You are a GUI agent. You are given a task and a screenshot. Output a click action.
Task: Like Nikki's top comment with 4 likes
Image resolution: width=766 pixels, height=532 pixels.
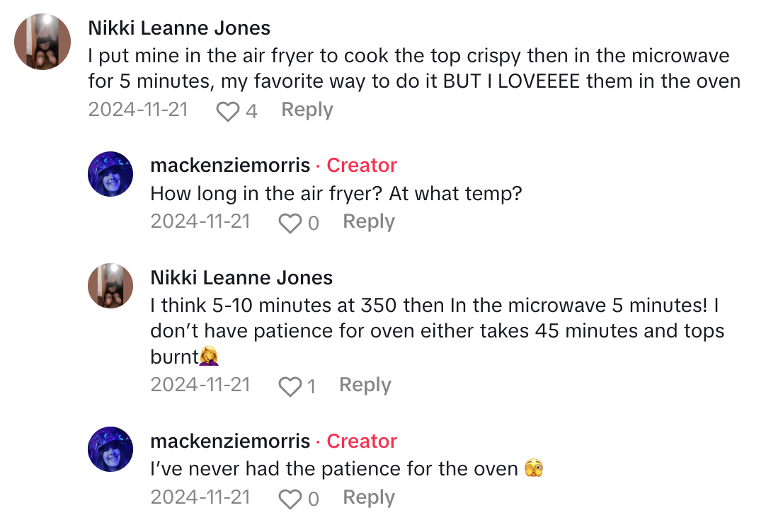click(227, 111)
